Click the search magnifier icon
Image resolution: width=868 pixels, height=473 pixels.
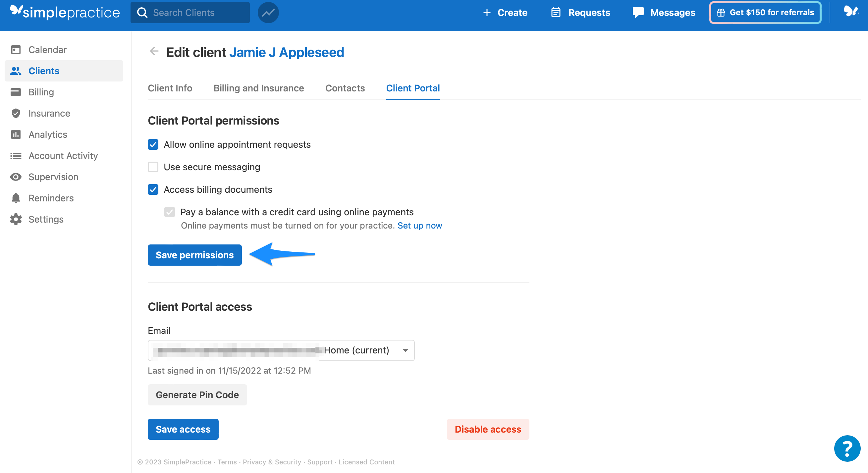click(x=142, y=13)
